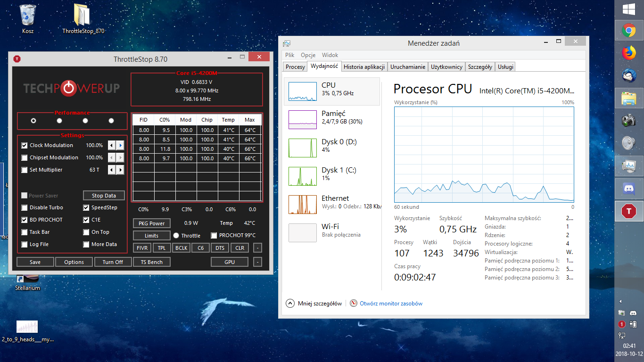Collapse with minus button beside CLR
The height and width of the screenshot is (362, 644).
[257, 247]
